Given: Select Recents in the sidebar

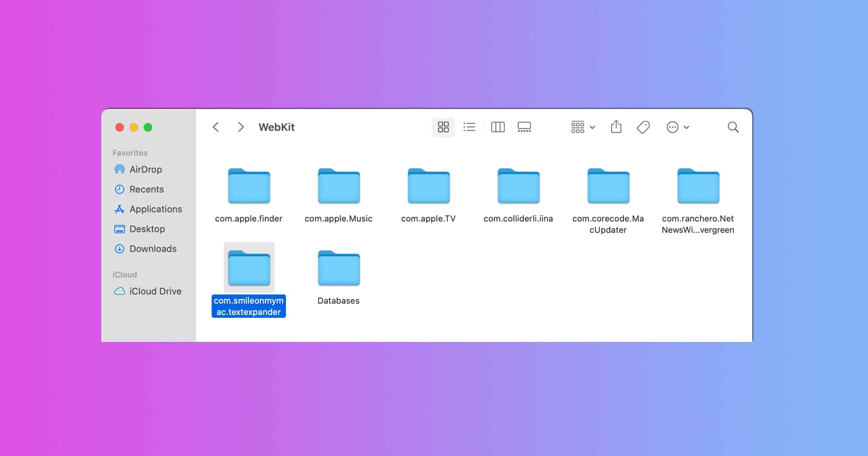Looking at the screenshot, I should click(146, 189).
